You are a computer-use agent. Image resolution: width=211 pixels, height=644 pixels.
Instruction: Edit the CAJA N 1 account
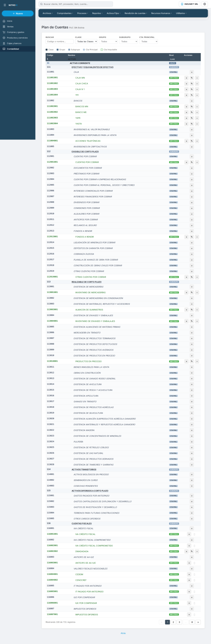pyautogui.click(x=191, y=89)
